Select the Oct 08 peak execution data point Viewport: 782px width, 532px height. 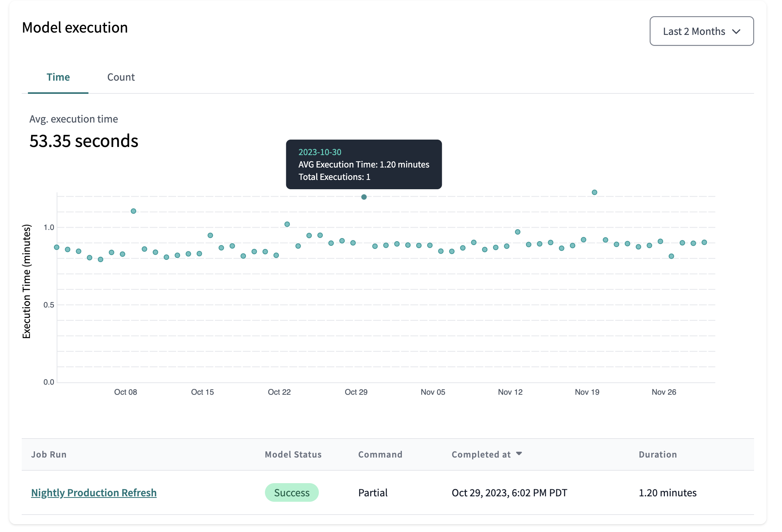tap(133, 211)
